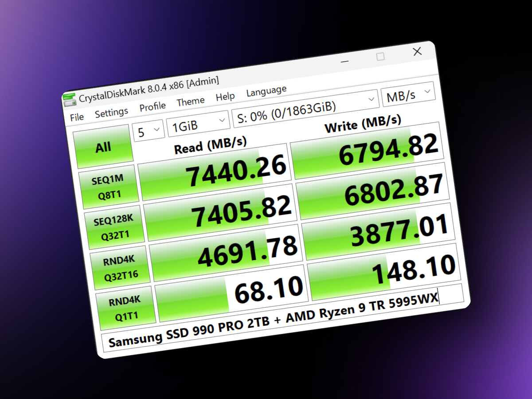This screenshot has width=532, height=399.
Task: Open the Help menu
Action: (225, 97)
